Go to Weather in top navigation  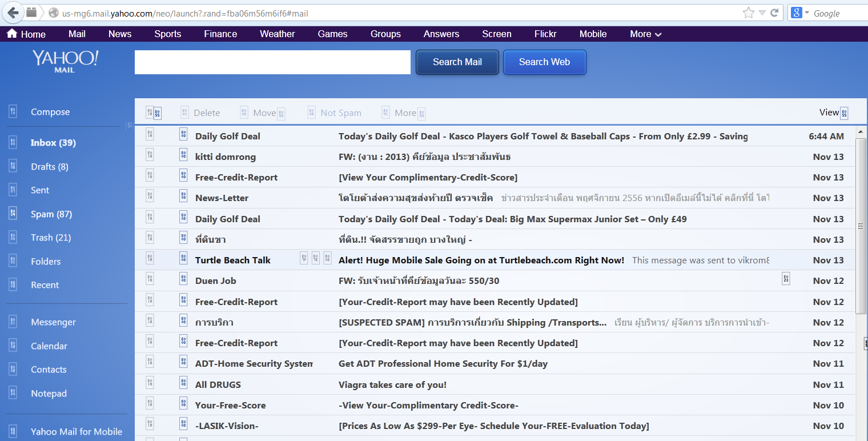tap(277, 34)
